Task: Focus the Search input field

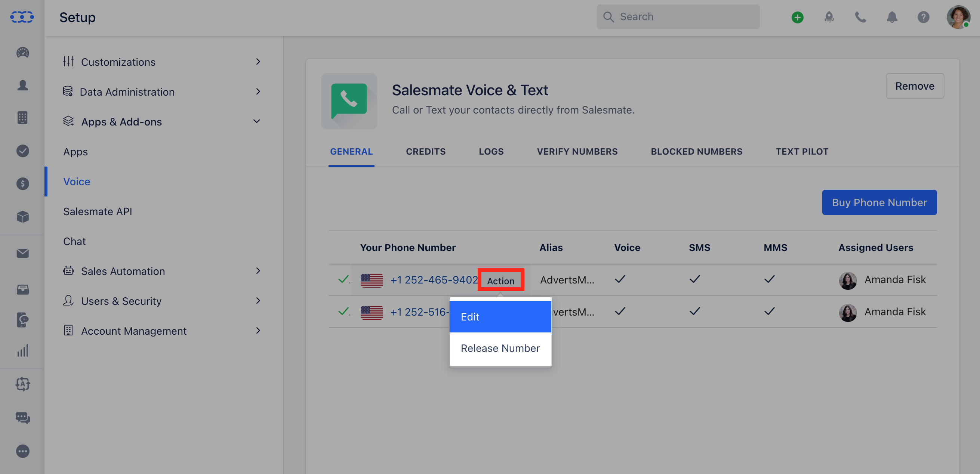Action: [x=678, y=17]
